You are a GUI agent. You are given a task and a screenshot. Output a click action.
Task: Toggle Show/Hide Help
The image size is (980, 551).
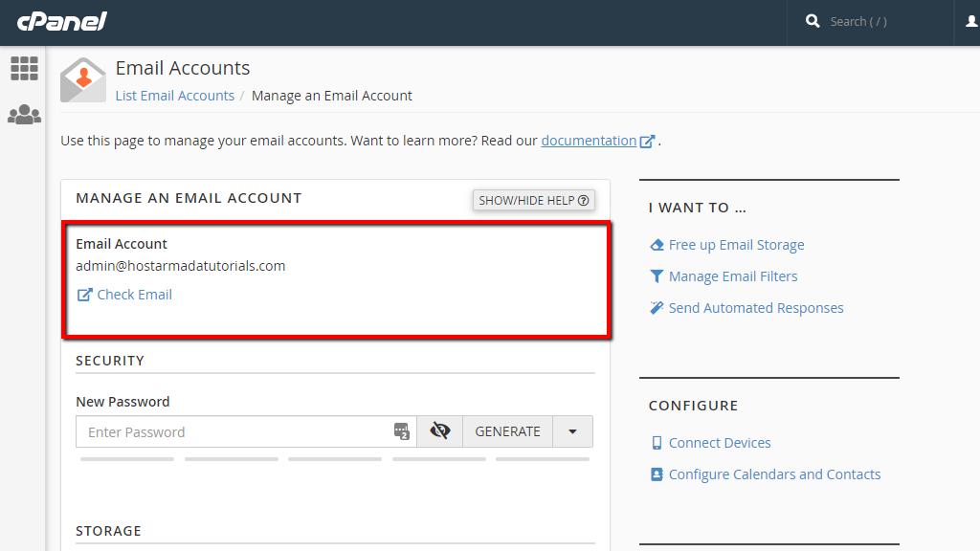534,200
